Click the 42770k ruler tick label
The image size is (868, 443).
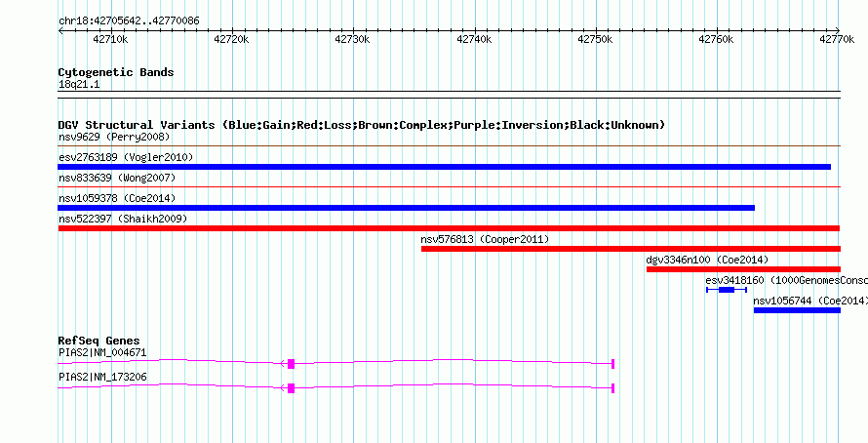click(838, 40)
